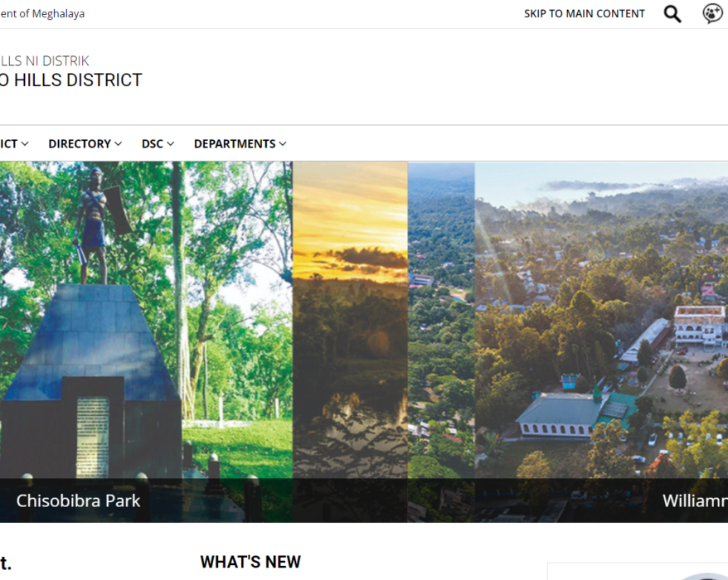Click the Chisobibra Park caption
Viewport: 728px width, 580px height.
pyautogui.click(x=78, y=500)
